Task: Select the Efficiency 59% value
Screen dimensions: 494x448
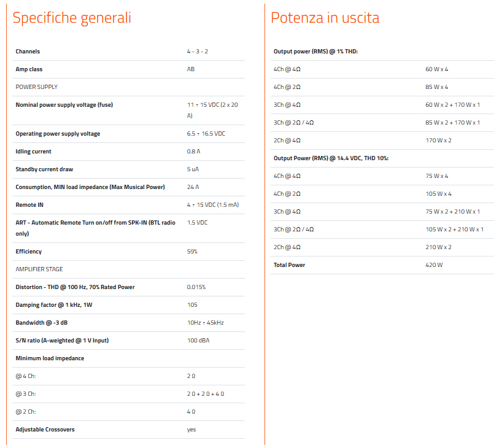Action: click(192, 252)
